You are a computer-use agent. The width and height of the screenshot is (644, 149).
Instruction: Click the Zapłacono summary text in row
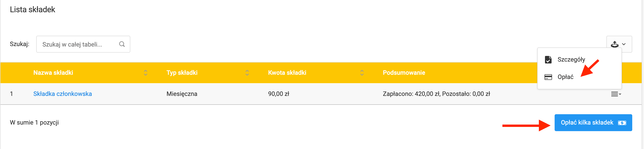click(436, 94)
